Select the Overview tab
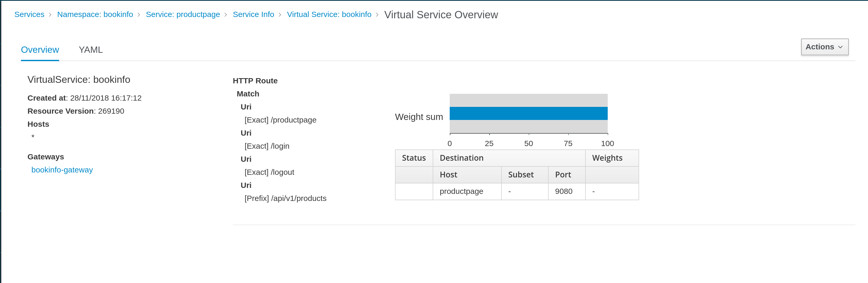 [40, 50]
